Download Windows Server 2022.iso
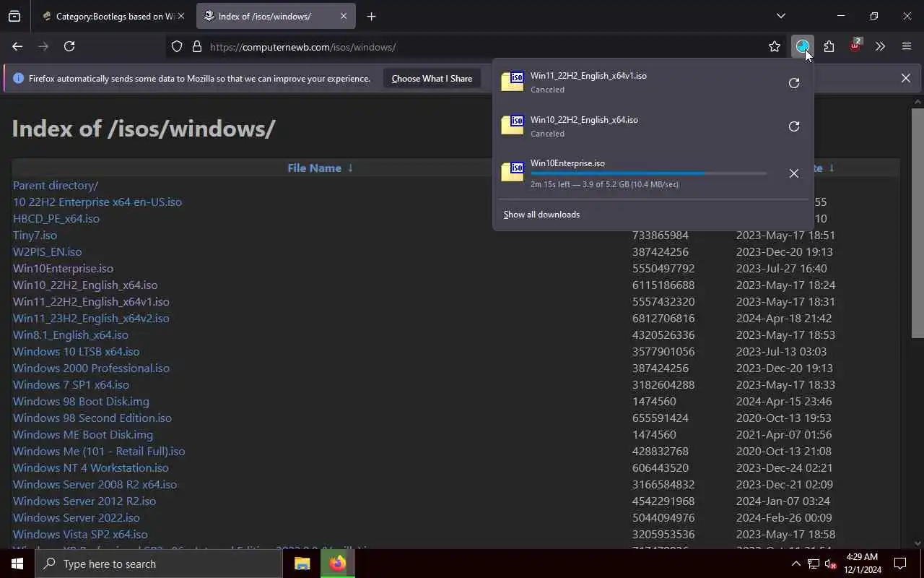This screenshot has height=578, width=924. click(x=77, y=517)
